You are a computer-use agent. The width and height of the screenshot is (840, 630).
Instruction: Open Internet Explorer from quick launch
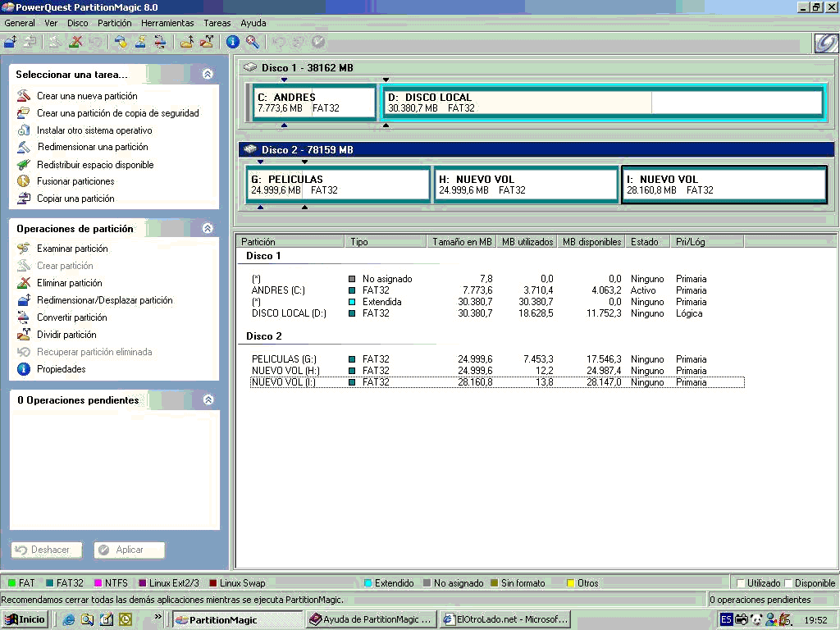[69, 620]
